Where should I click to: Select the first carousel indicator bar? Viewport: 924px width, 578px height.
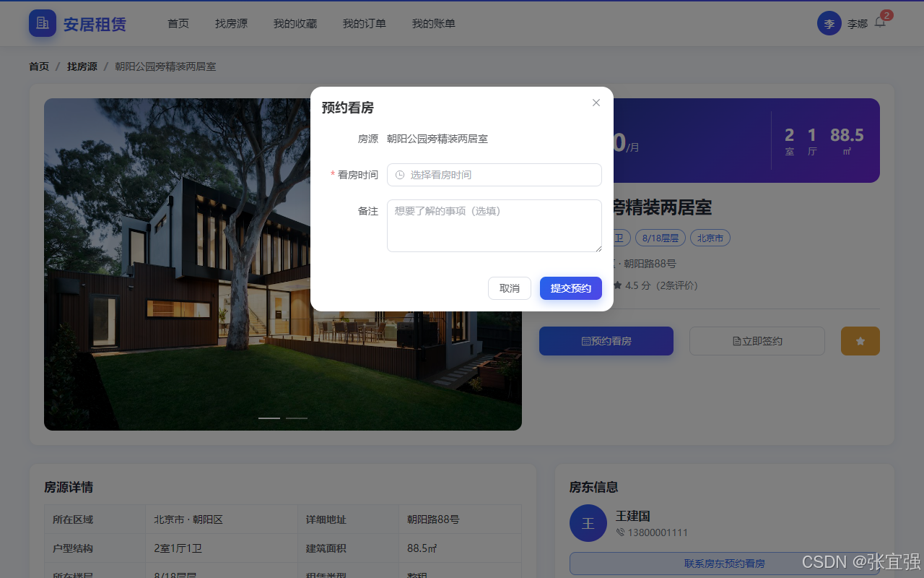coord(269,418)
